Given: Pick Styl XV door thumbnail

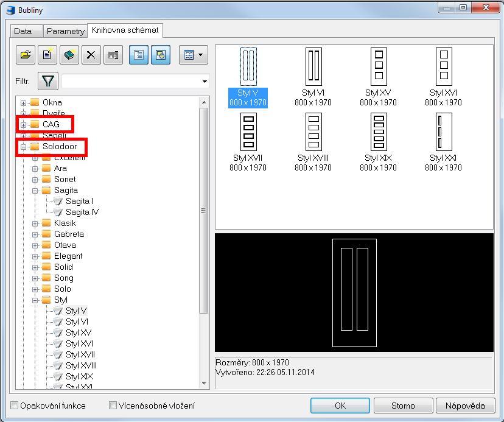Looking at the screenshot, I should pyautogui.click(x=379, y=66).
